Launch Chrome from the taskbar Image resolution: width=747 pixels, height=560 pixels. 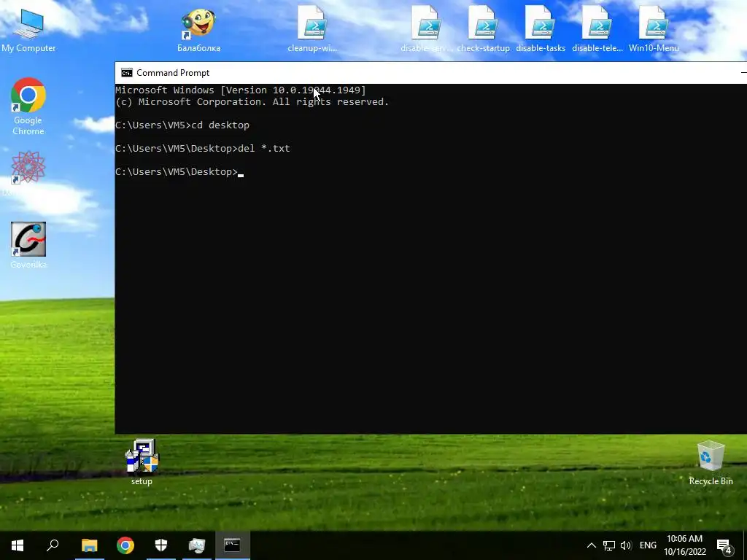pyautogui.click(x=125, y=545)
